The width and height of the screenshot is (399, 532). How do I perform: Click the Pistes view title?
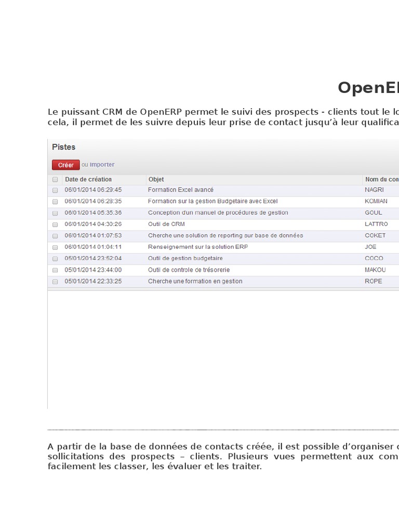pos(63,147)
